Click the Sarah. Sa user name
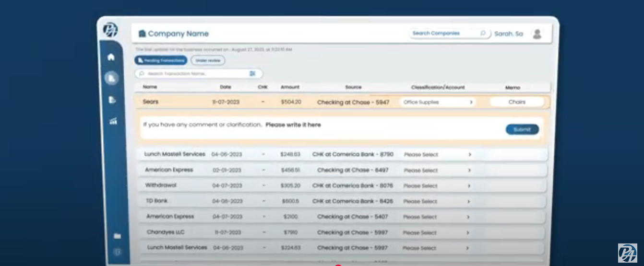 pos(509,34)
